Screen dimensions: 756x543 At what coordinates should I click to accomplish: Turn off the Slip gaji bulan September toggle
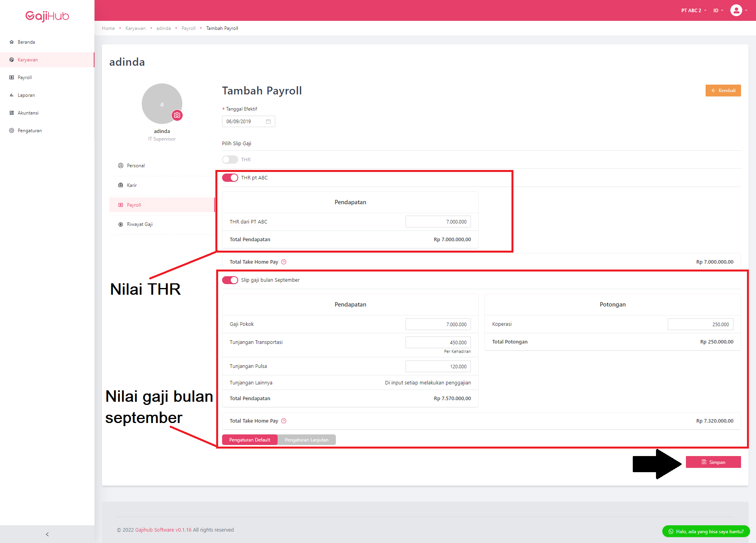pyautogui.click(x=230, y=280)
